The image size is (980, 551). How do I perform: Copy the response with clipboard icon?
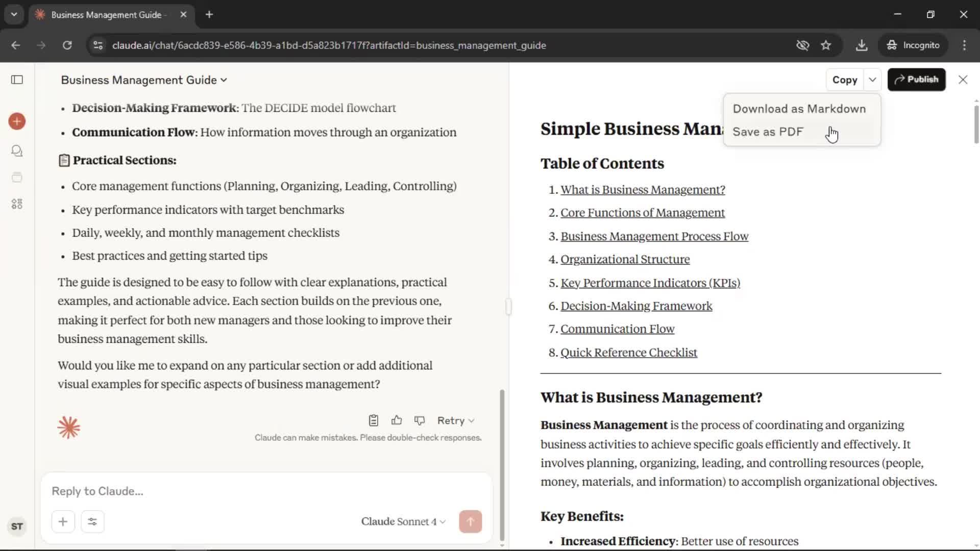[x=374, y=420]
